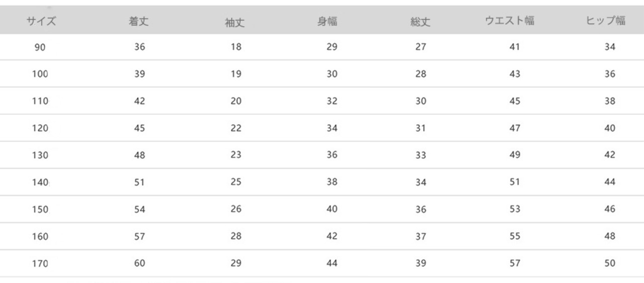Click the 袖丈 value 22 for size 120
The image size is (644, 283).
point(236,128)
